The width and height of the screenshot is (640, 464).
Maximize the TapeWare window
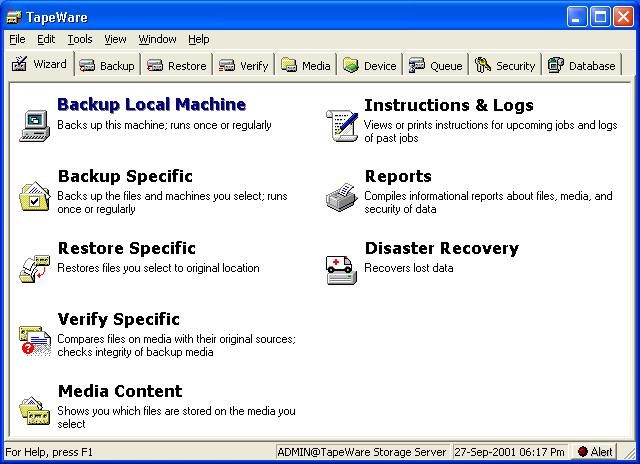pyautogui.click(x=600, y=17)
